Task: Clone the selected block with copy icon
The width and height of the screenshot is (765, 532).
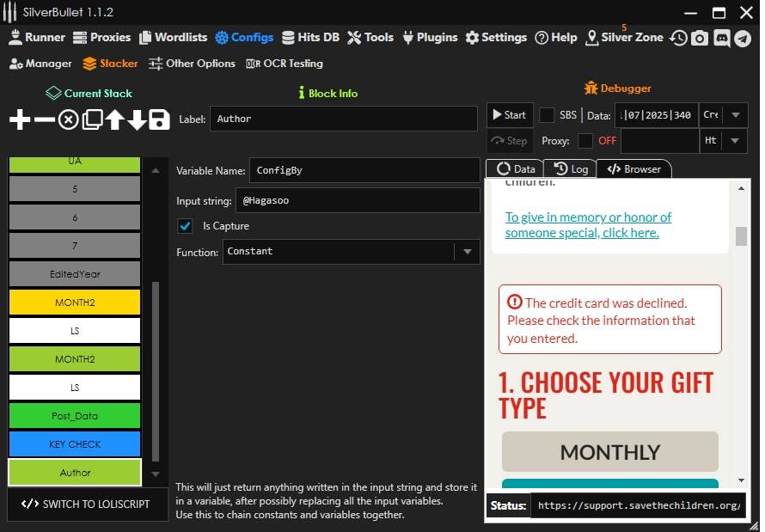Action: tap(92, 119)
